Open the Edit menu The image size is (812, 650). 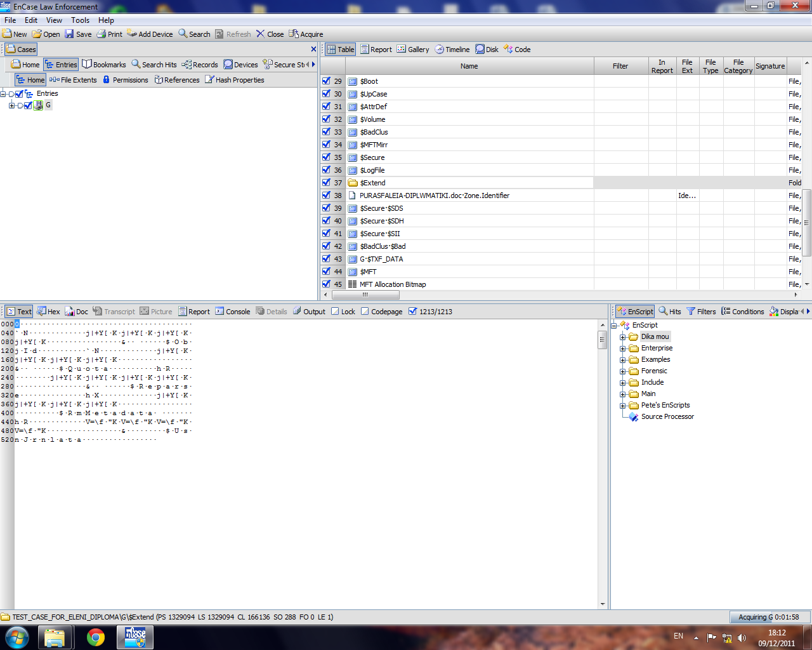31,20
